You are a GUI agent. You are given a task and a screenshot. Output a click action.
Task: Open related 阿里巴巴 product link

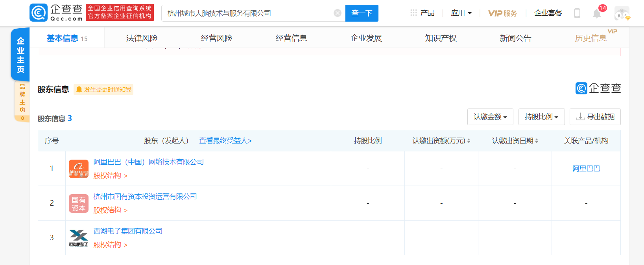[586, 169]
